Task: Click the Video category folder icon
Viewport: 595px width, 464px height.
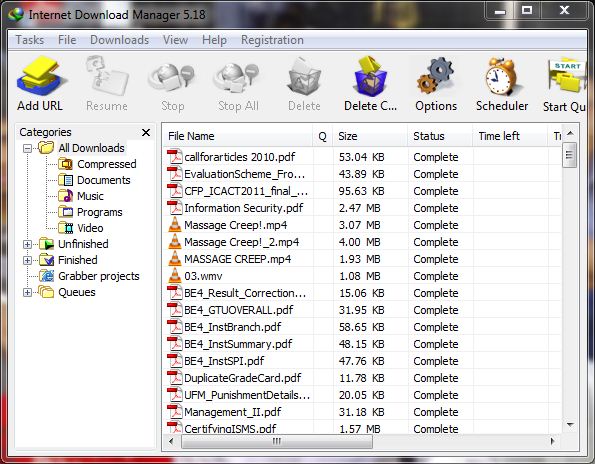Action: [x=66, y=228]
